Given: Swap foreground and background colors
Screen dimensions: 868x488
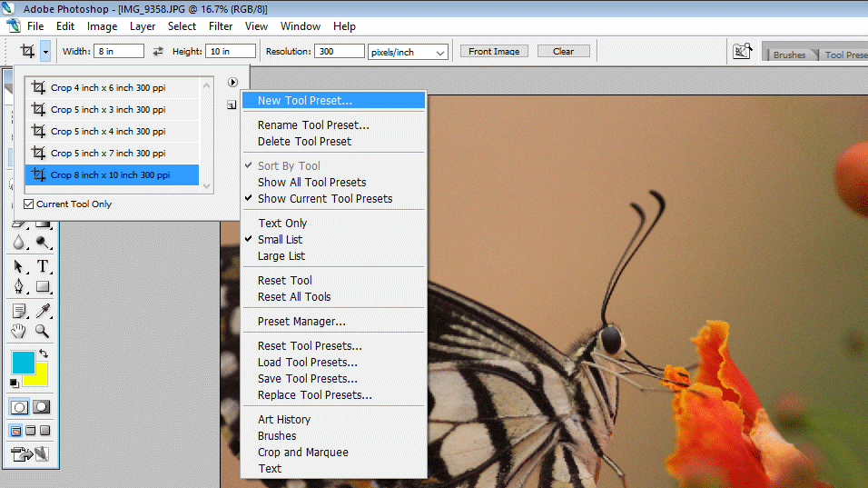Looking at the screenshot, I should pos(44,354).
